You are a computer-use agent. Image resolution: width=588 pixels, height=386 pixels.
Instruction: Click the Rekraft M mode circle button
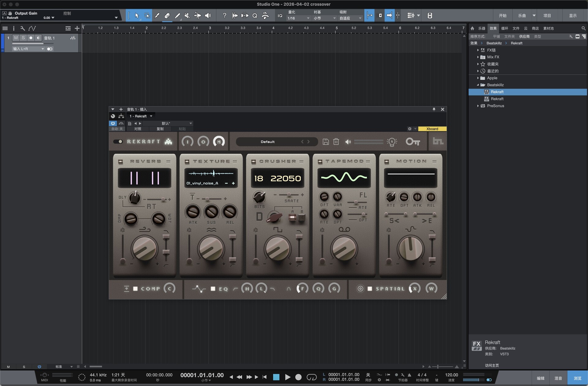coord(219,142)
